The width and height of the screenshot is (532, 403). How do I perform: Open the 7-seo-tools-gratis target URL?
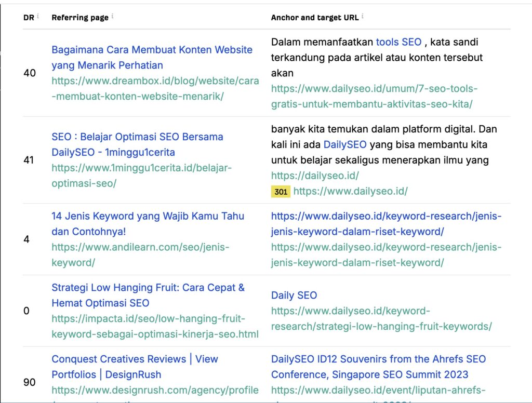pos(374,97)
